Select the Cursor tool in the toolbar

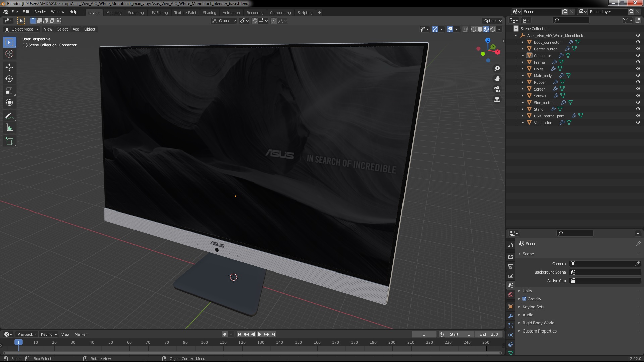(9, 54)
